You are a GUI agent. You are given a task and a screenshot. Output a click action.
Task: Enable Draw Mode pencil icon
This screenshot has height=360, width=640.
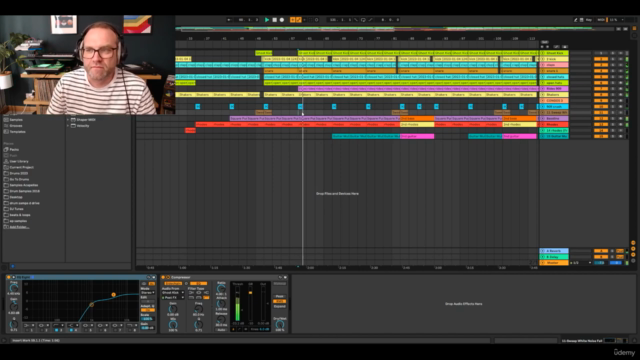576,20
